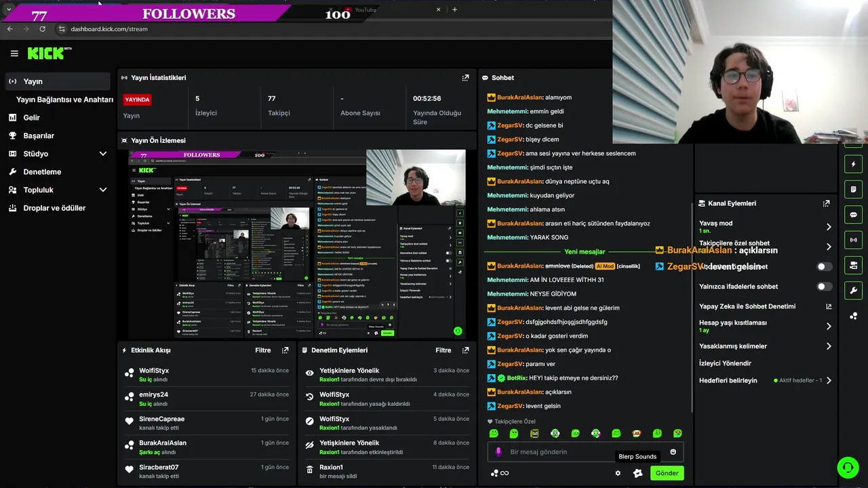Viewport: 868px width, 488px height.
Task: Expand the Stüdyo sidebar section
Action: (x=103, y=154)
